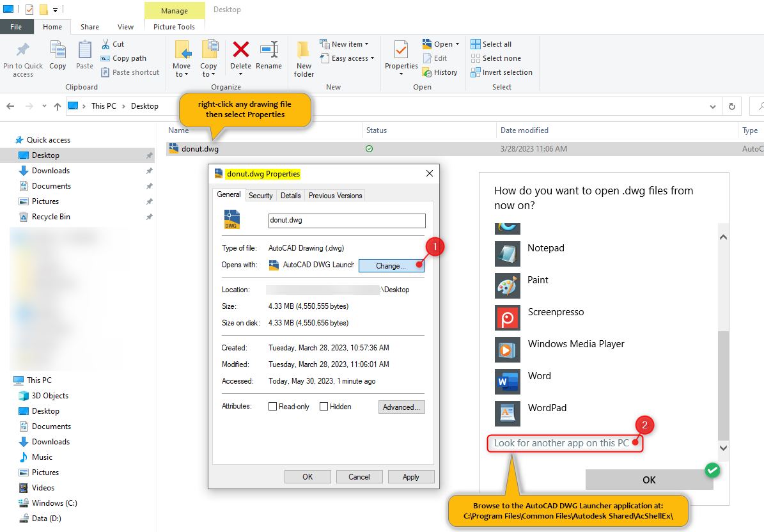Open recent locations dropdown arrow
Image resolution: width=764 pixels, height=532 pixels.
44,106
